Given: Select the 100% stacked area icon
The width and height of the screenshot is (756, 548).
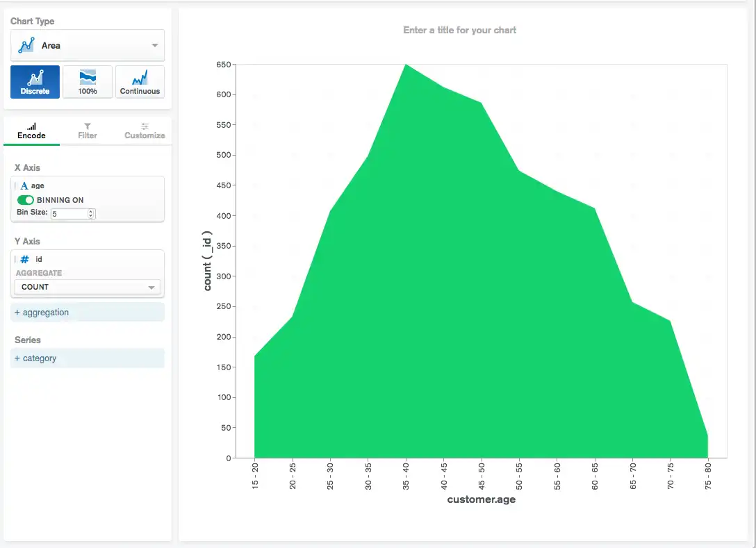Looking at the screenshot, I should (x=87, y=81).
